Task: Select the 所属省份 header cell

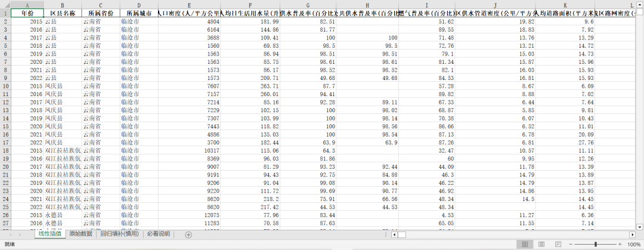Action: [x=101, y=13]
